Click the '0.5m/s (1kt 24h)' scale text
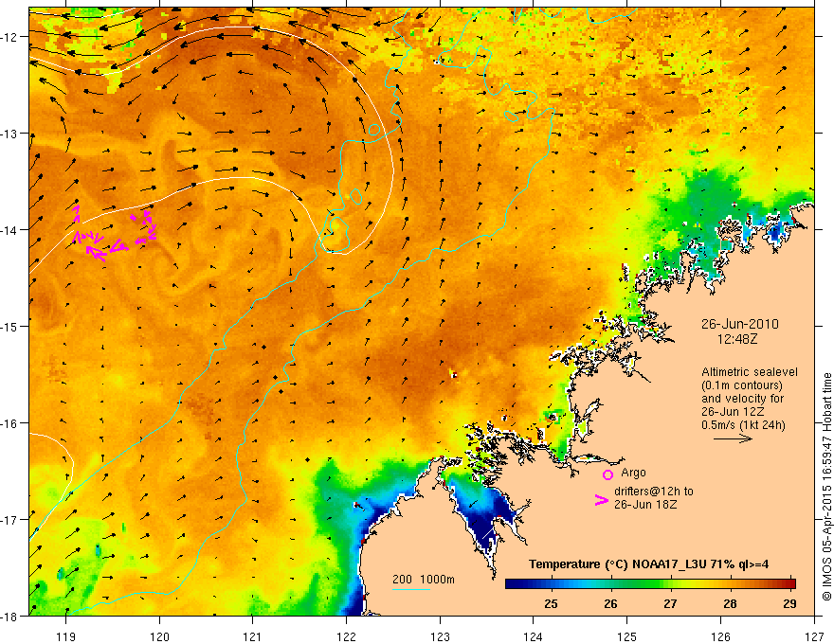This screenshot has height=644, width=834. [x=744, y=425]
